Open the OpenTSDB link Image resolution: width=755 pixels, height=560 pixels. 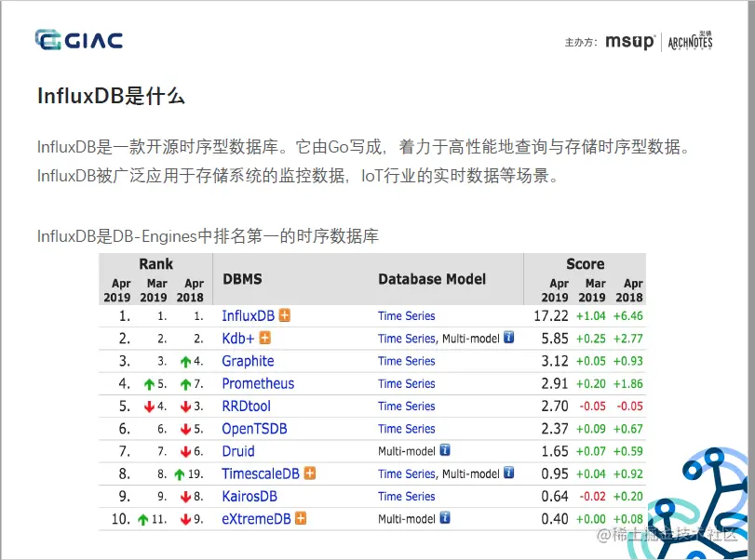[254, 429]
